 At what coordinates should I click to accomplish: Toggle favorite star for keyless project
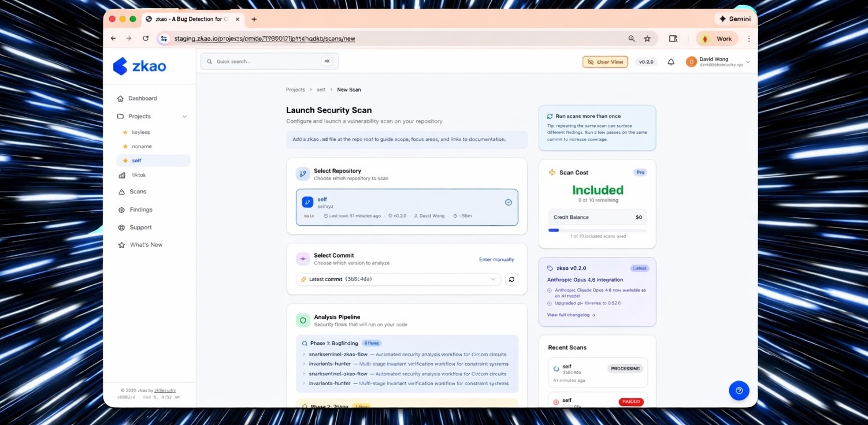pos(125,132)
